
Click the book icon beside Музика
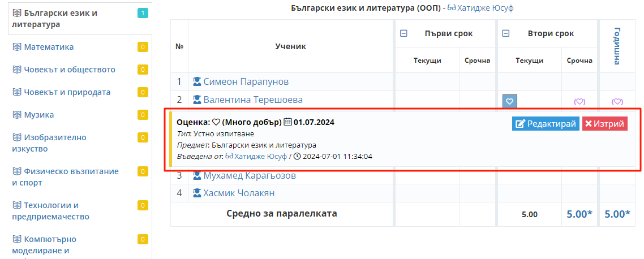tap(16, 115)
